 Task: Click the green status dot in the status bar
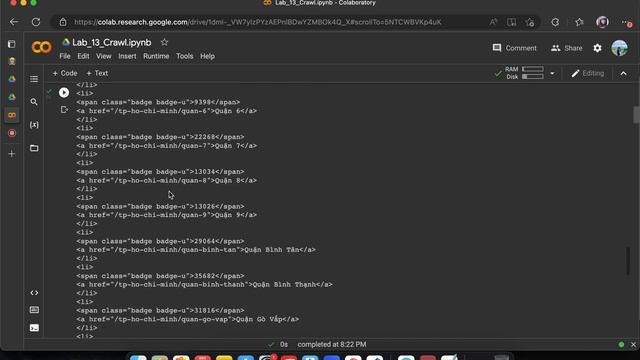(x=621, y=344)
